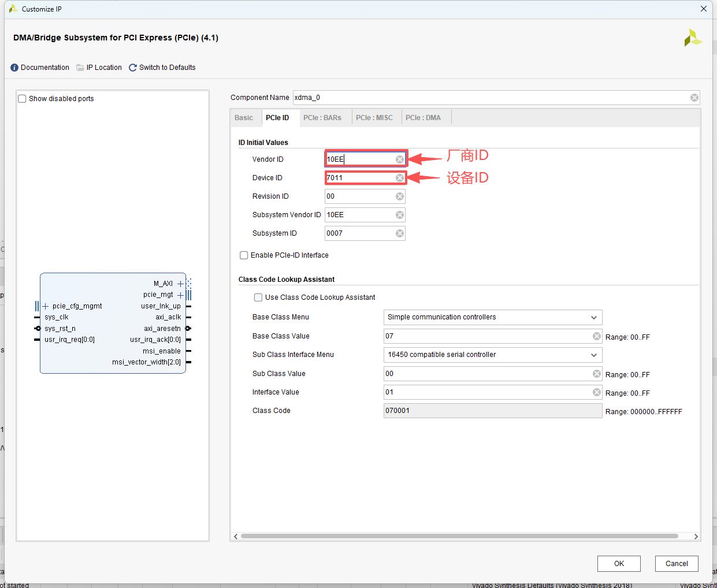Switch to the PCIe : BARs tab
This screenshot has width=717, height=588.
point(322,118)
